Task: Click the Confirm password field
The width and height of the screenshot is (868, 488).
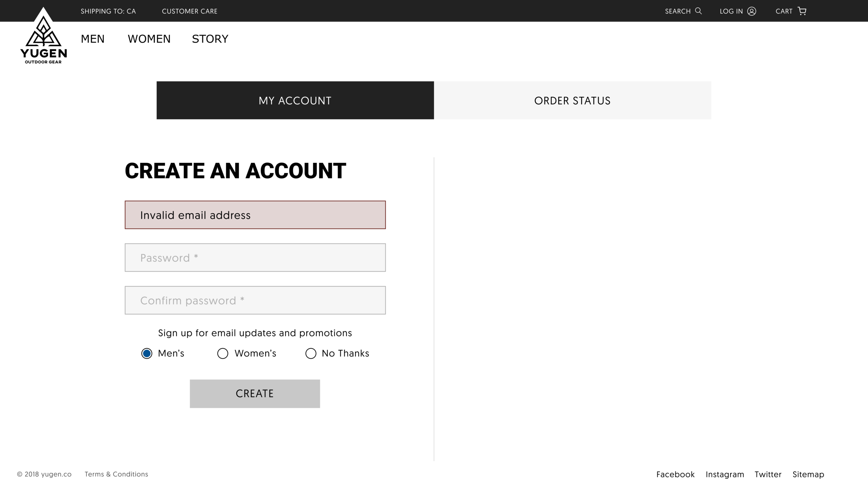Action: pyautogui.click(x=255, y=300)
